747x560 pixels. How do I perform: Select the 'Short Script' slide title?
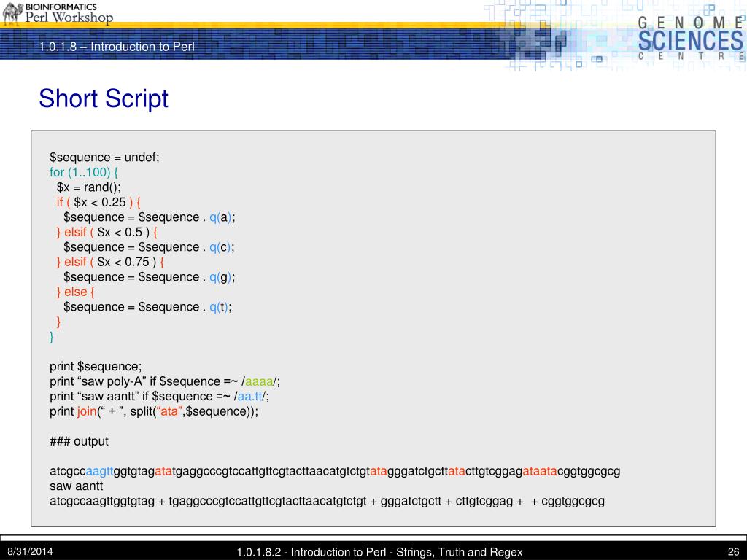coord(104,98)
